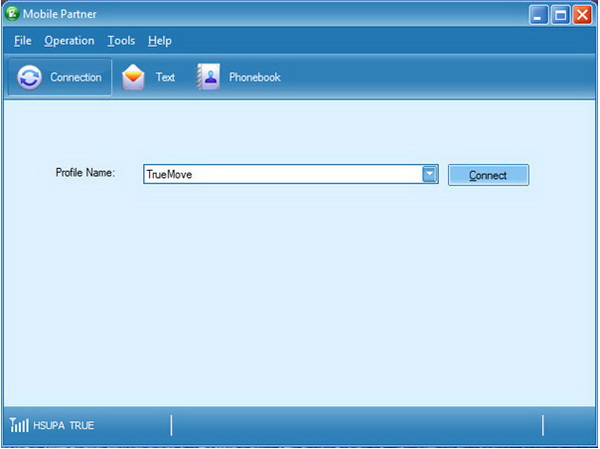This screenshot has width=600, height=449.
Task: Open the File menu
Action: [23, 41]
